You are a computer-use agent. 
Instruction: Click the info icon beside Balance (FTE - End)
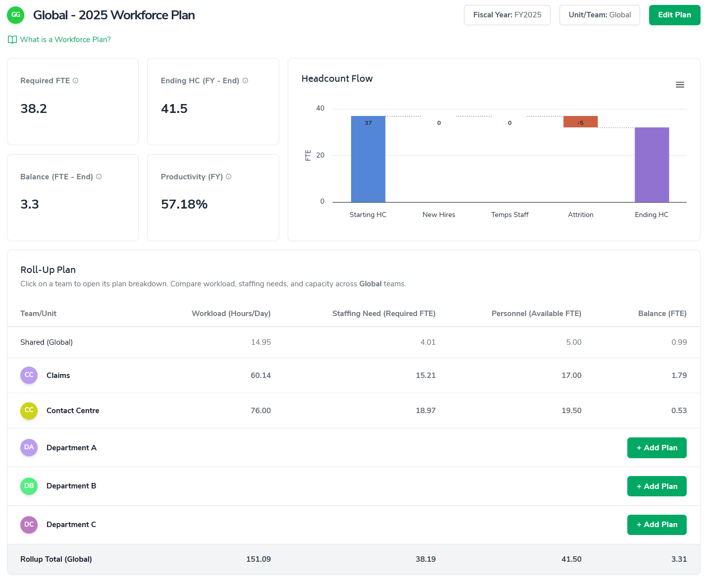99,177
